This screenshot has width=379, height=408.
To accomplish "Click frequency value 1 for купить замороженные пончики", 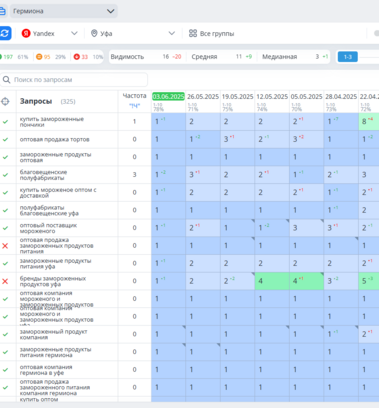I will [x=134, y=122].
